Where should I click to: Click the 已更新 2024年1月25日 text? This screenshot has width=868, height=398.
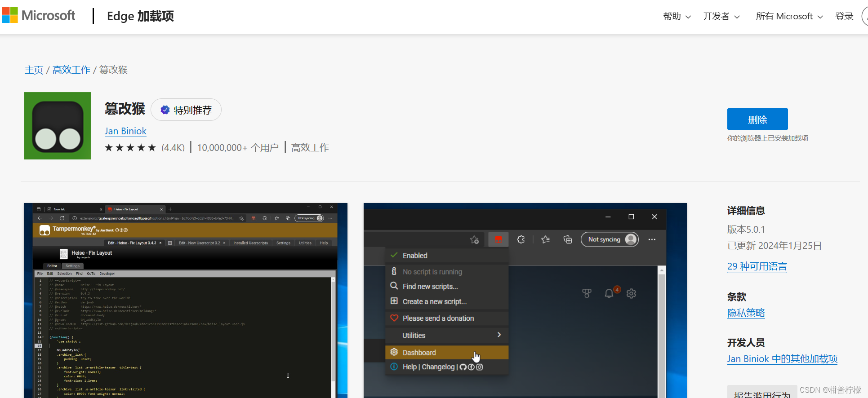coord(775,246)
